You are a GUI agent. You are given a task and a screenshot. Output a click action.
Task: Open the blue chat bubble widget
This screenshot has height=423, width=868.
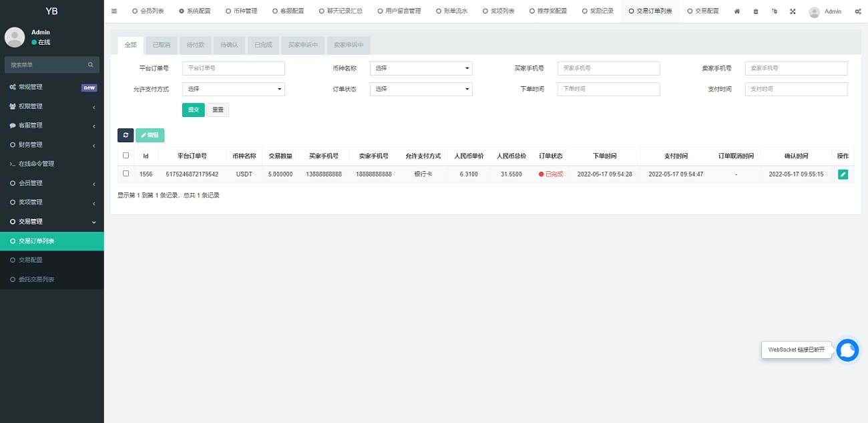[x=847, y=350]
